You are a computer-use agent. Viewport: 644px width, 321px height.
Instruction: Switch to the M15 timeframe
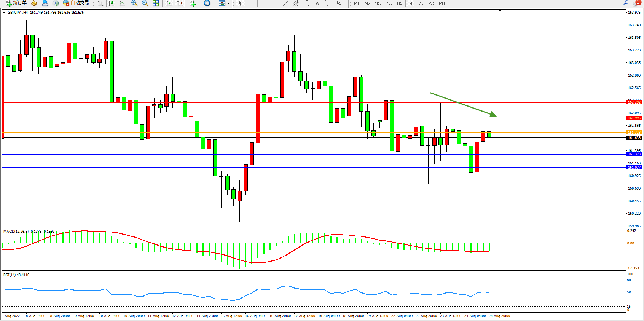point(378,3)
